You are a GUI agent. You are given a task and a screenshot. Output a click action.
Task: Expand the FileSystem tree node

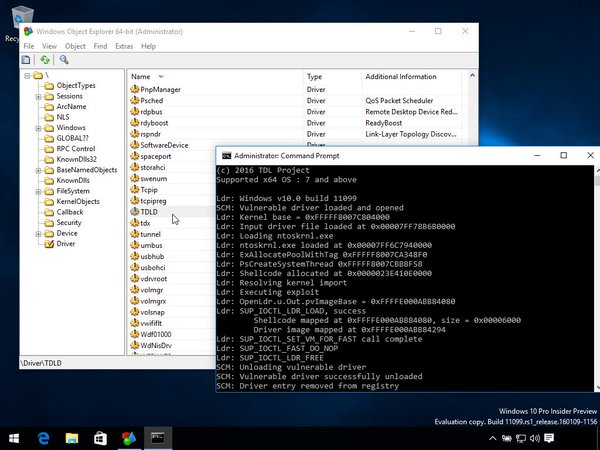click(x=38, y=191)
